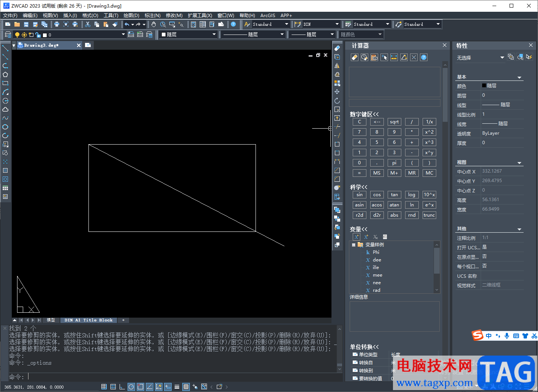The image size is (538, 392).
Task: Open the 随层 color control dropdown
Action: 214,35
